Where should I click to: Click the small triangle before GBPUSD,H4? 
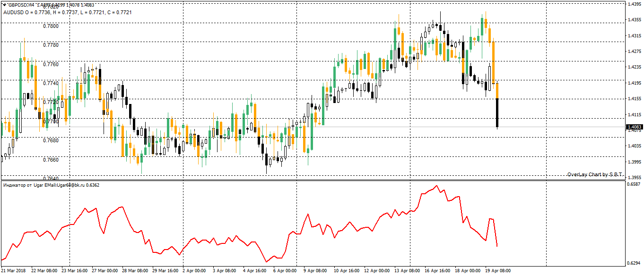pyautogui.click(x=5, y=5)
